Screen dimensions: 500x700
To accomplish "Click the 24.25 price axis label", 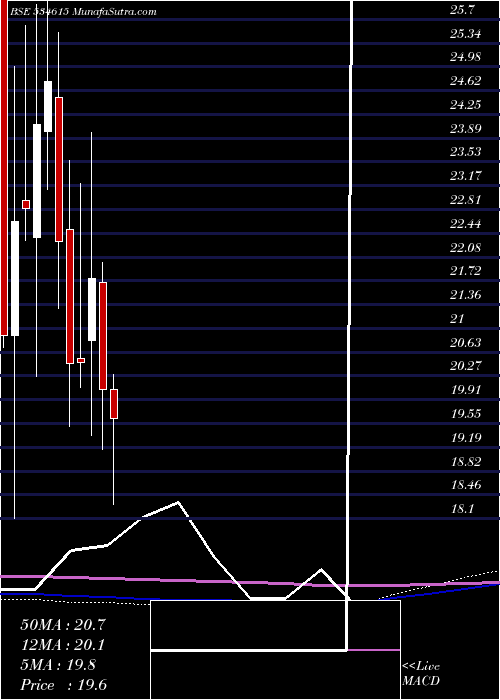I will click(466, 105).
